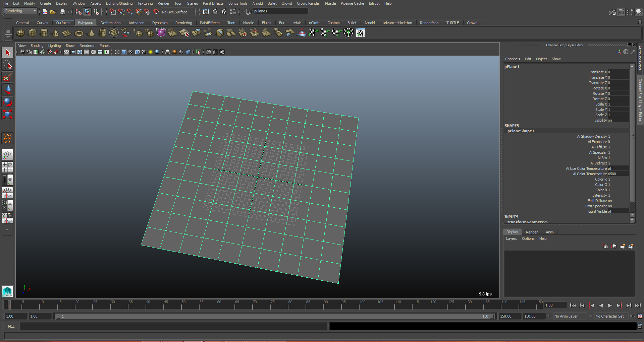Toggle the viewport grid display button
Viewport: 644px width, 342px height.
point(66,52)
